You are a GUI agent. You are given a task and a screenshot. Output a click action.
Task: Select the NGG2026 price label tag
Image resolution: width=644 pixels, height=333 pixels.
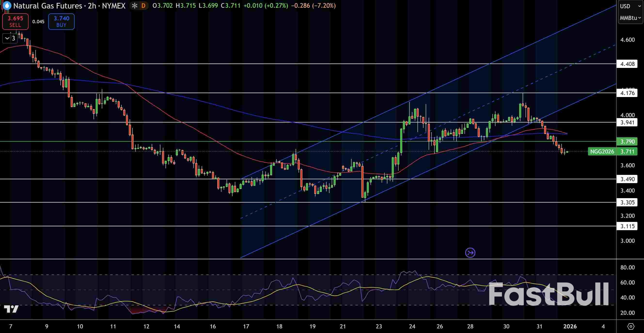click(602, 151)
